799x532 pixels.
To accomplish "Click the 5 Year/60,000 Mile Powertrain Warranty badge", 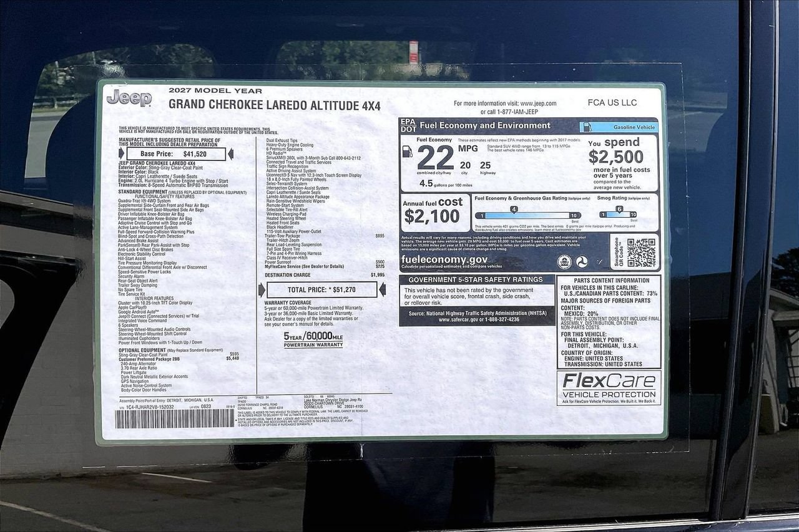I will (313, 339).
